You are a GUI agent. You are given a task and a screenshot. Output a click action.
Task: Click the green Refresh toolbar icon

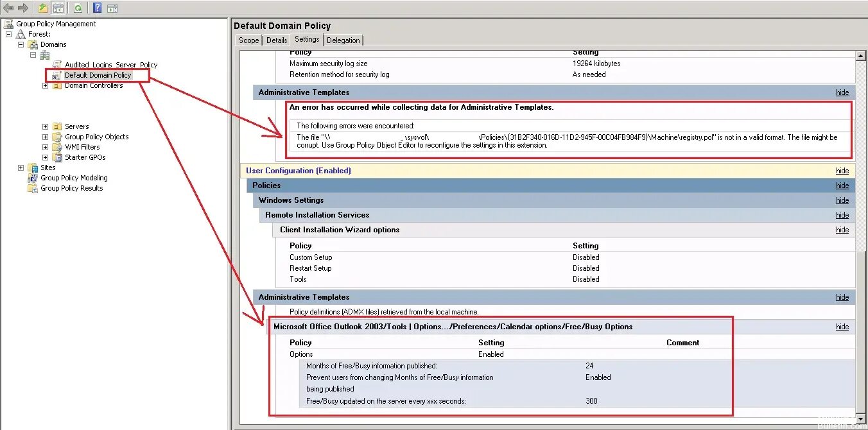point(78,8)
